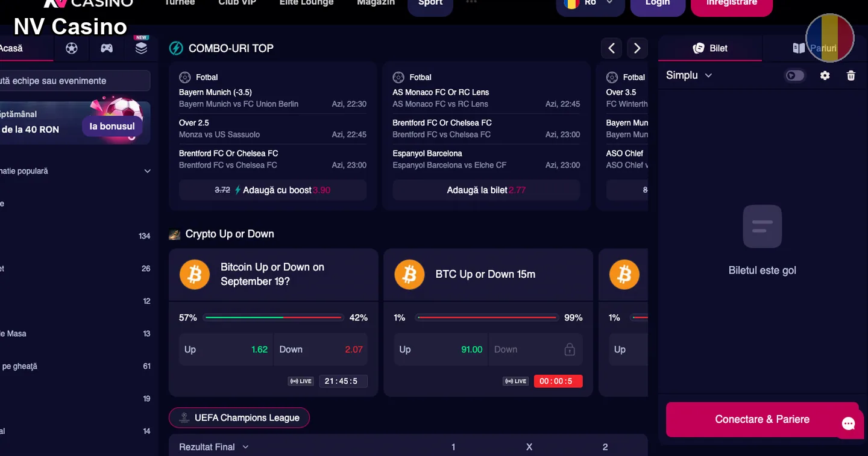Click the 21:45 countdown timer

pyautogui.click(x=343, y=381)
